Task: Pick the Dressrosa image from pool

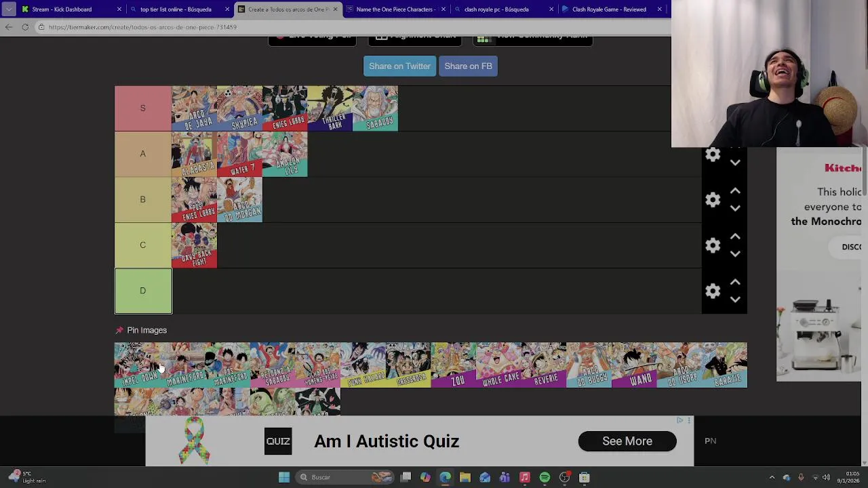Action: click(408, 365)
